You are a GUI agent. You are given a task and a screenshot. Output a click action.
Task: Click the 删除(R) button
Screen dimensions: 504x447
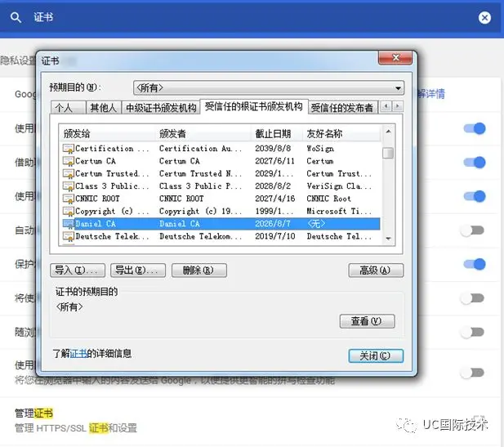click(x=199, y=270)
